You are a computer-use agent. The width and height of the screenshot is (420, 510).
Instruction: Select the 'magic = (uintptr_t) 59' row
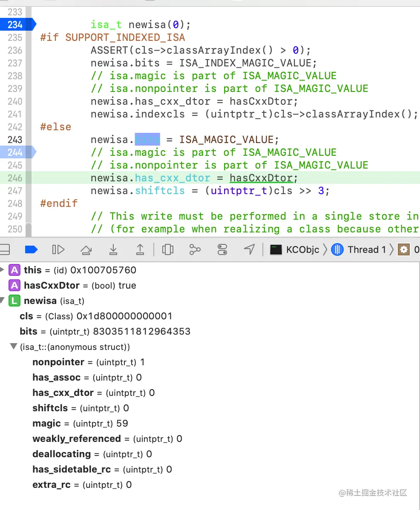point(81,423)
